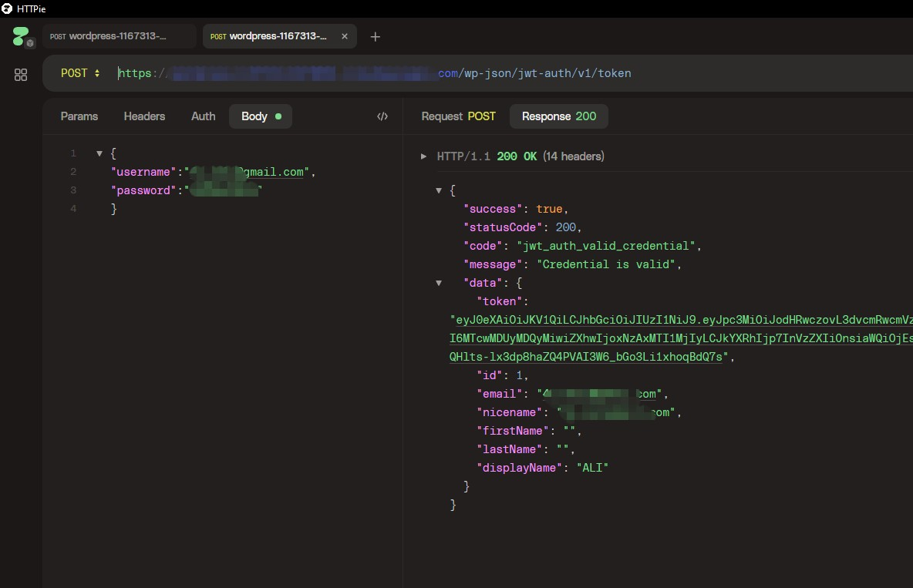Click the "lastName" key in response
Image resolution: width=913 pixels, height=588 pixels.
click(x=509, y=449)
